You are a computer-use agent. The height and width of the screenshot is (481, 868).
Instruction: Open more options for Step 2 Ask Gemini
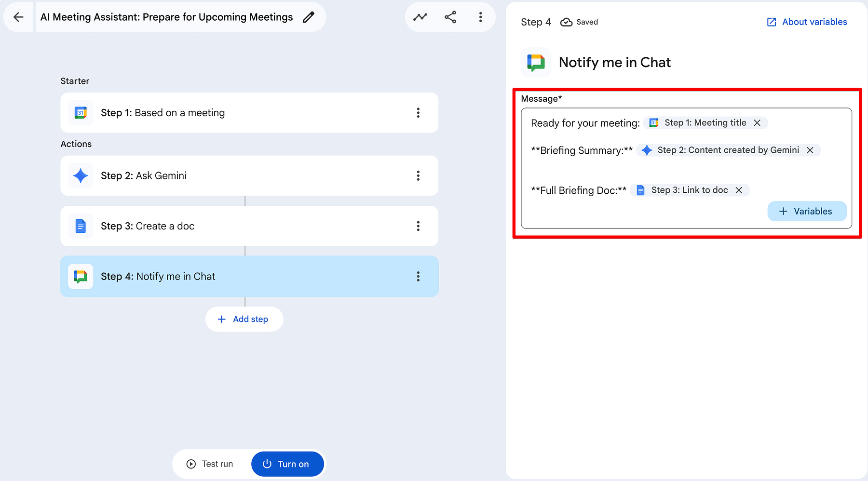click(x=418, y=175)
